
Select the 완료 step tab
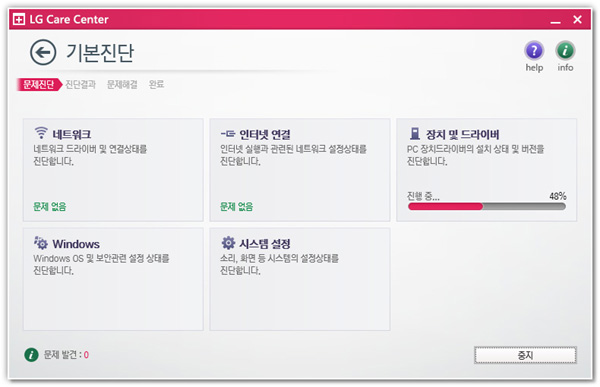click(156, 84)
